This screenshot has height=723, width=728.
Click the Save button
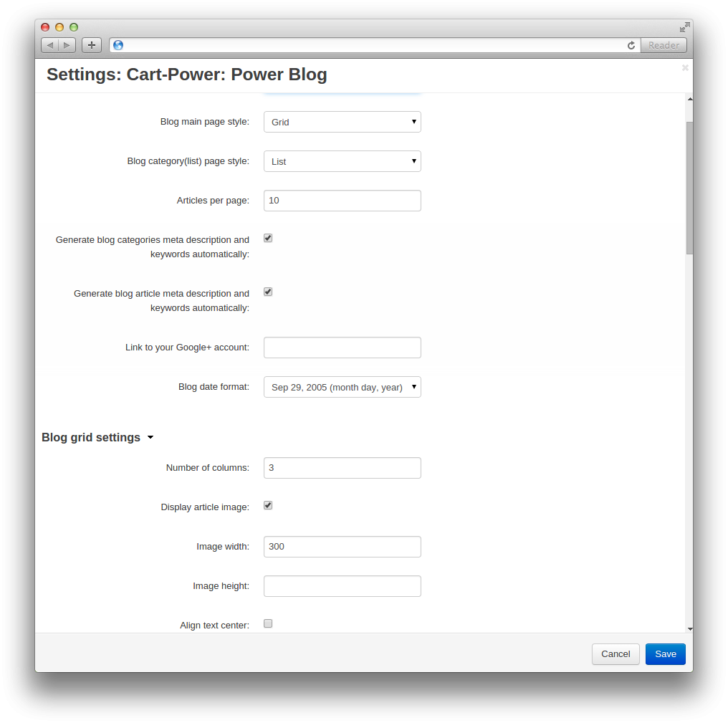point(666,653)
